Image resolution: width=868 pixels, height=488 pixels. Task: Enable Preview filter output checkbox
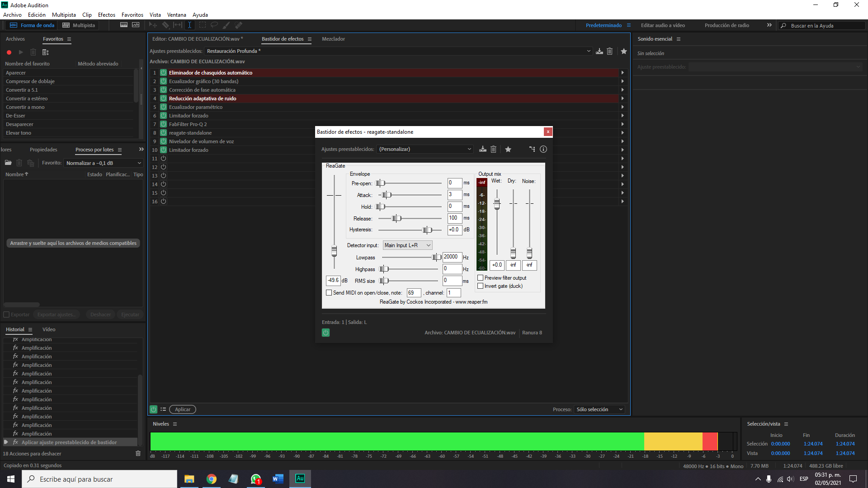click(x=481, y=278)
